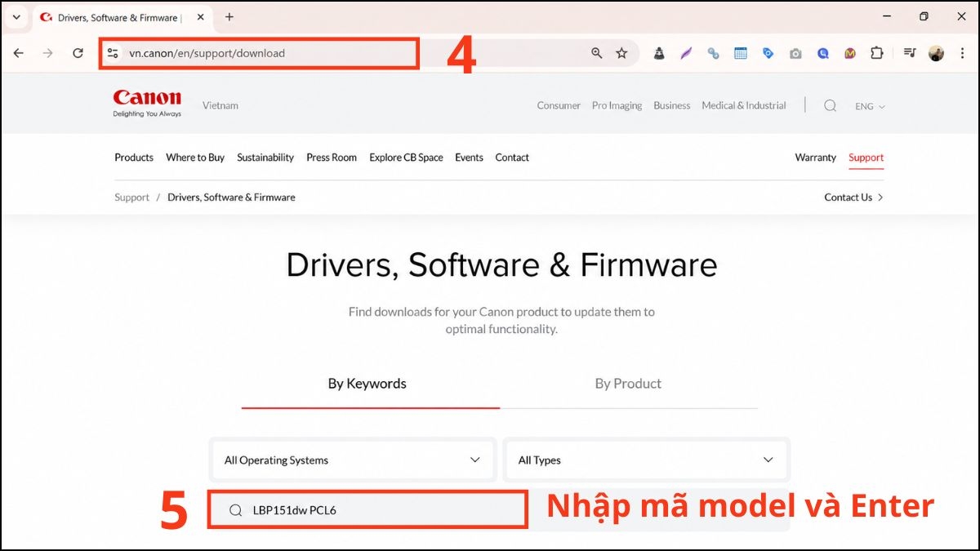Restore down the Chrome window
The width and height of the screenshot is (980, 551).
924,16
